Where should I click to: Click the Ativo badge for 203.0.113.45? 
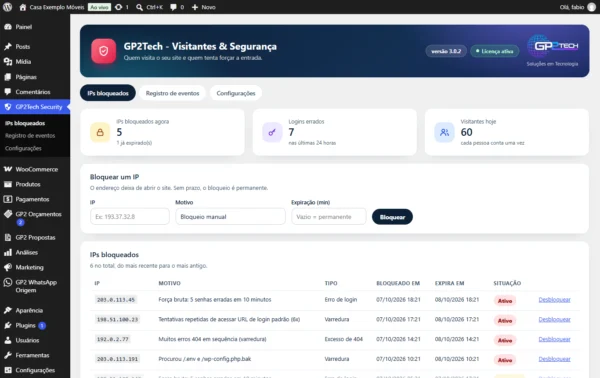(505, 301)
